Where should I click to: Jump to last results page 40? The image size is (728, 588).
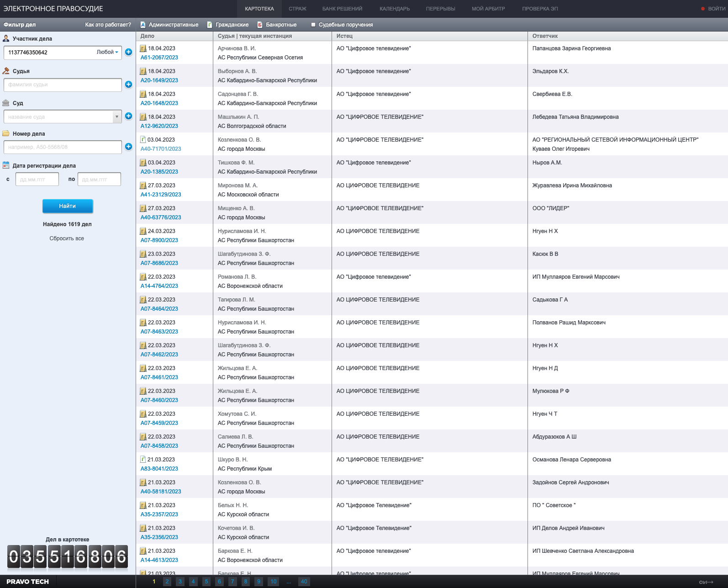click(x=304, y=582)
